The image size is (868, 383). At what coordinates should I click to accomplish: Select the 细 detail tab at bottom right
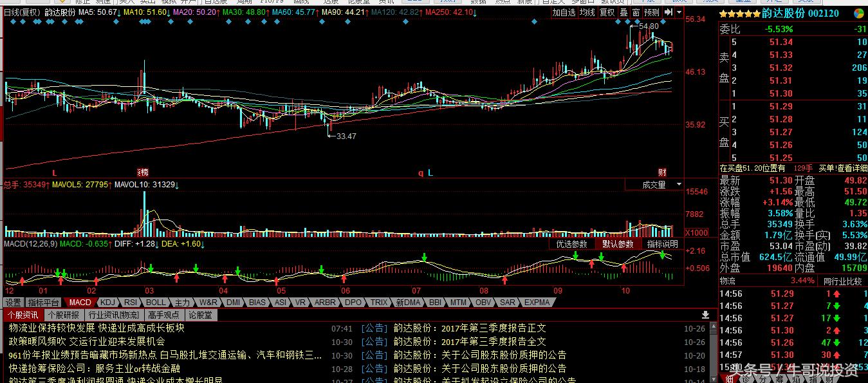729,378
